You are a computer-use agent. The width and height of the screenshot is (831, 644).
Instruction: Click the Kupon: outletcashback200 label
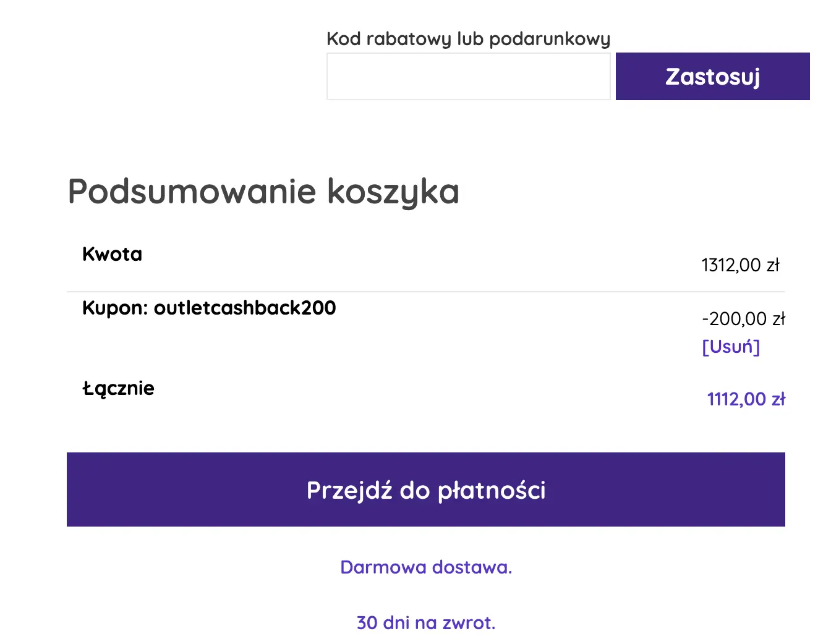[209, 308]
